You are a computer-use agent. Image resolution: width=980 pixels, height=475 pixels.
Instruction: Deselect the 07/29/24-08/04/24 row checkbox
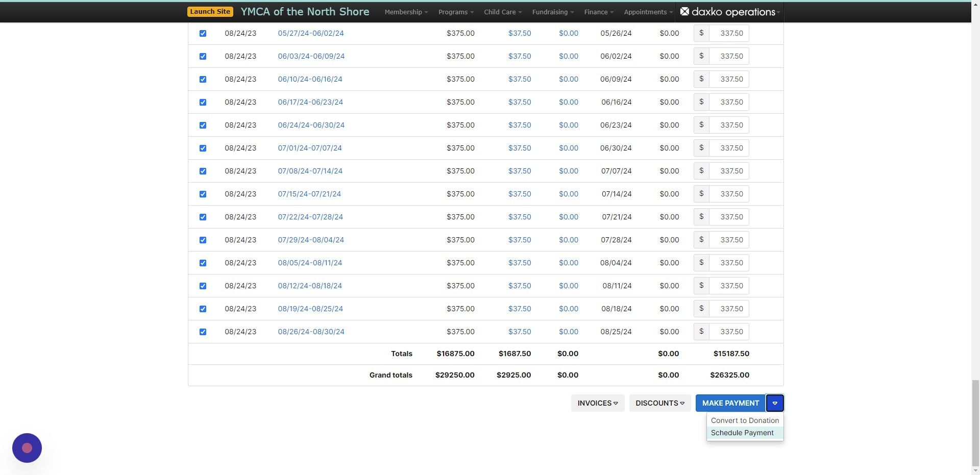click(x=203, y=240)
